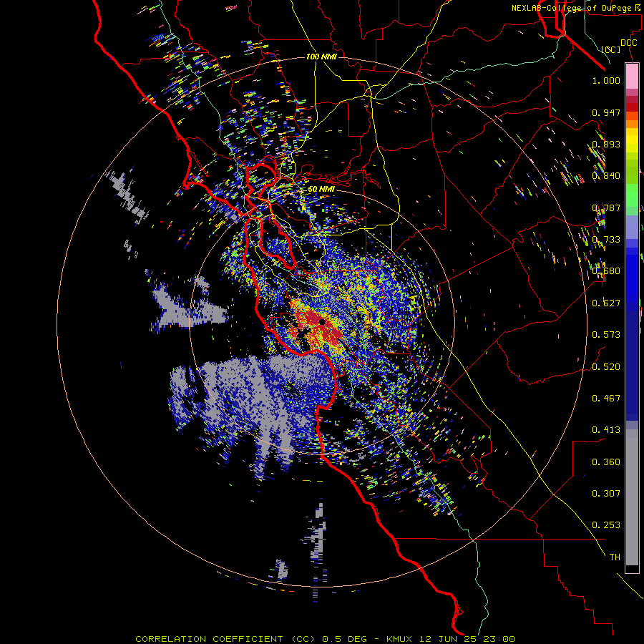Click the Correlation Coefficient KMUX caption
Image resolution: width=644 pixels, height=644 pixels.
(x=325, y=639)
